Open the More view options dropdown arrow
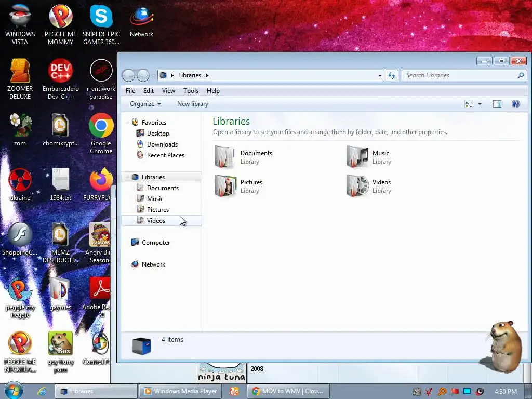The height and width of the screenshot is (399, 532). pyautogui.click(x=480, y=104)
